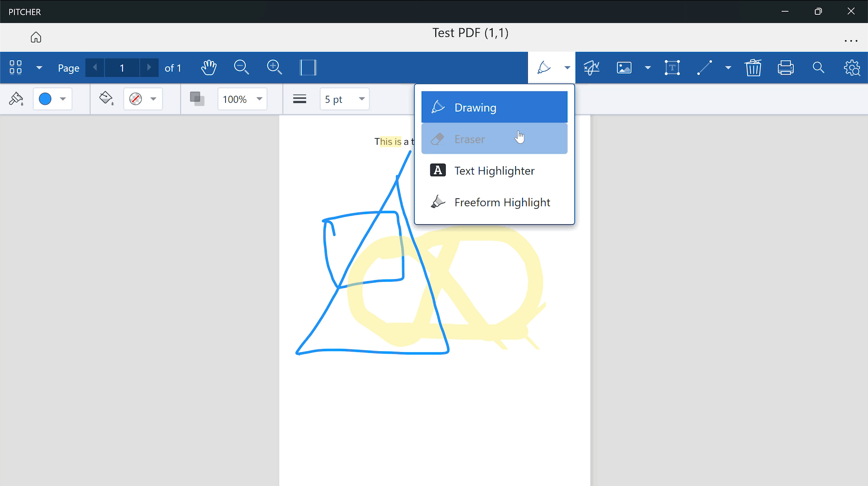
Task: Click the page number field
Action: point(122,68)
